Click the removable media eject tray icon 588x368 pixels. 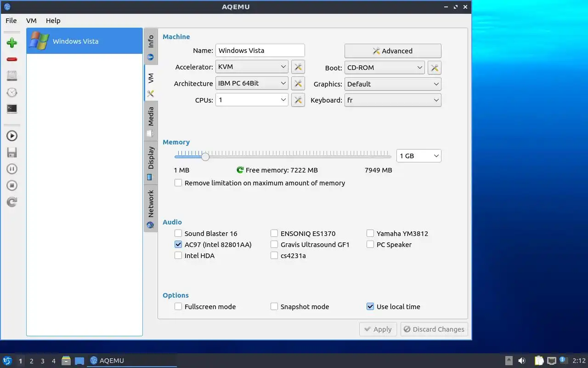pos(509,361)
